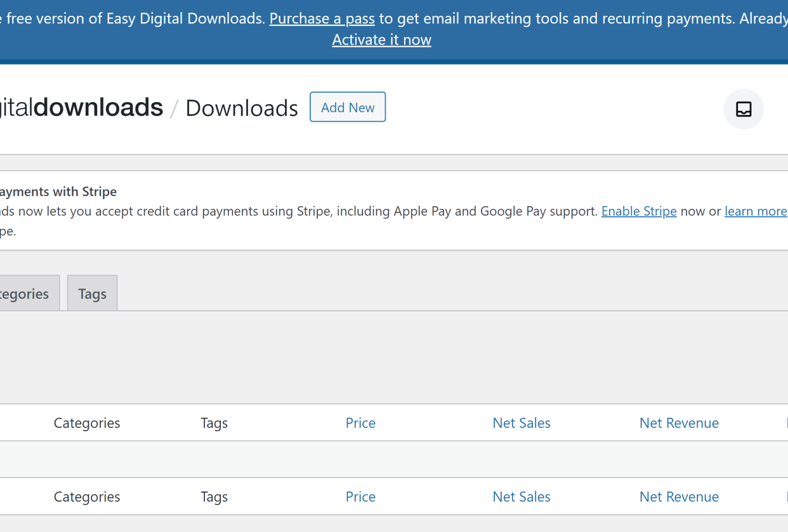Sort by Net Revenue in the bottom footer row
The height and width of the screenshot is (532, 788).
point(679,496)
